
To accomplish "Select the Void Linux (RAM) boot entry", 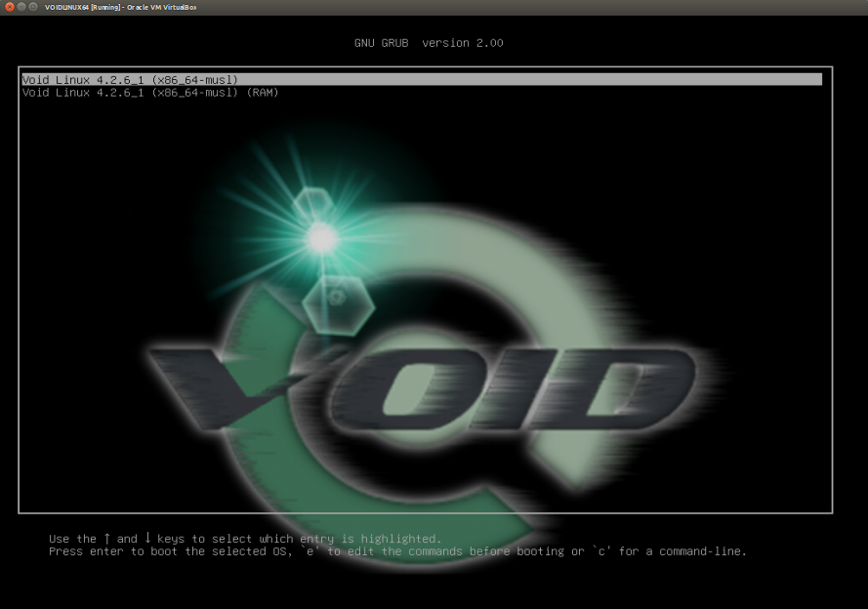I will point(150,93).
